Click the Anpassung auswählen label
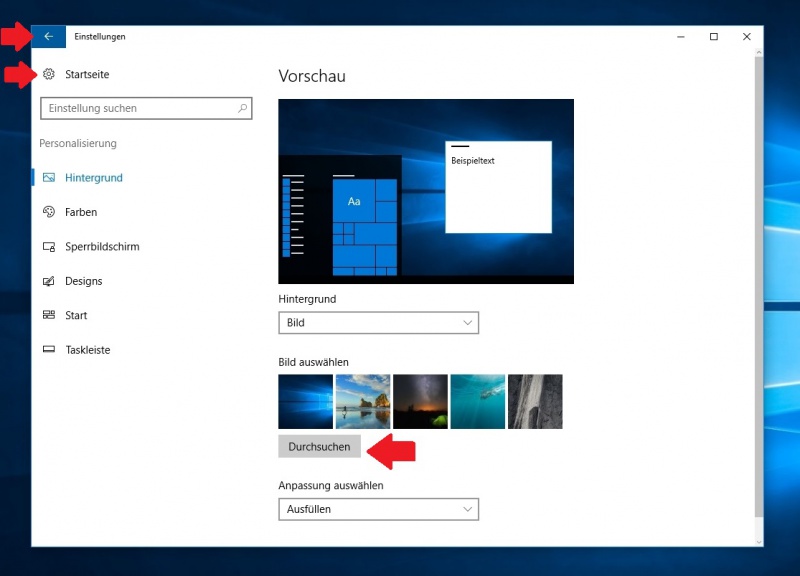 [331, 485]
